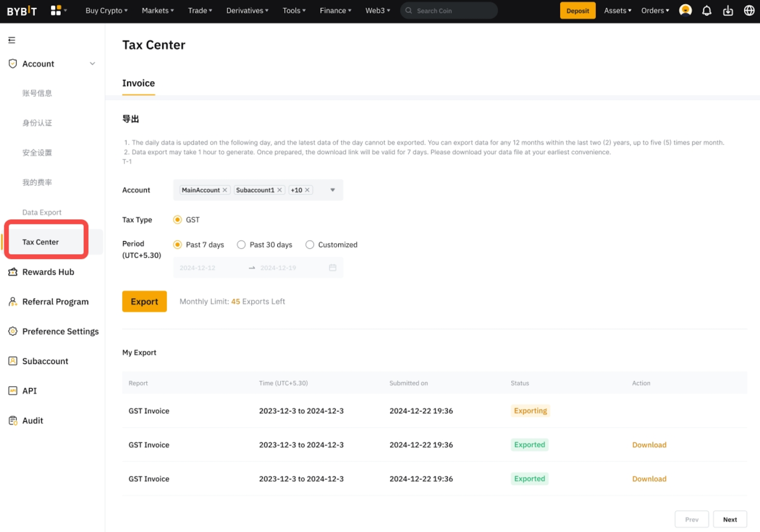760x532 pixels.
Task: Collapse the sidebar with the menu icon
Action: [12, 40]
